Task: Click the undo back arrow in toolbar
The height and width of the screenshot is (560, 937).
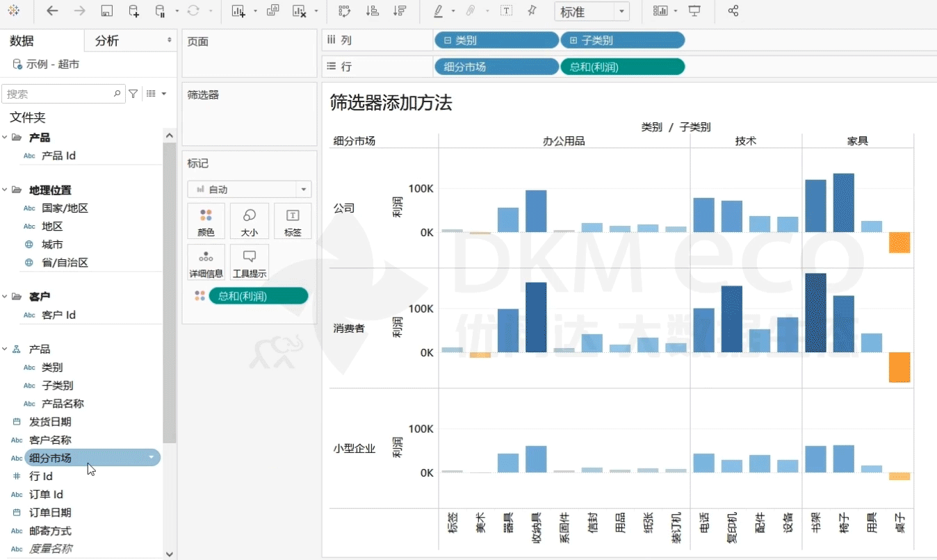Action: [x=52, y=11]
